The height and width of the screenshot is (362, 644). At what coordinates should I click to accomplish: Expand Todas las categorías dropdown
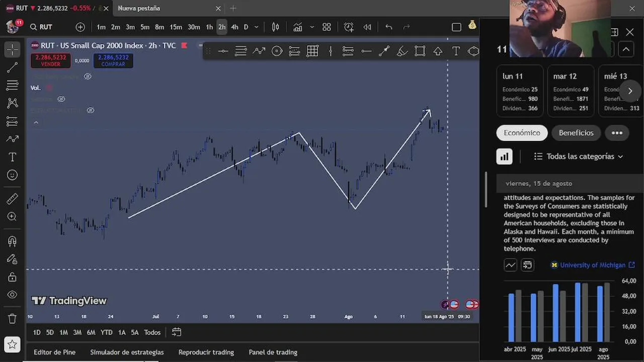click(579, 156)
